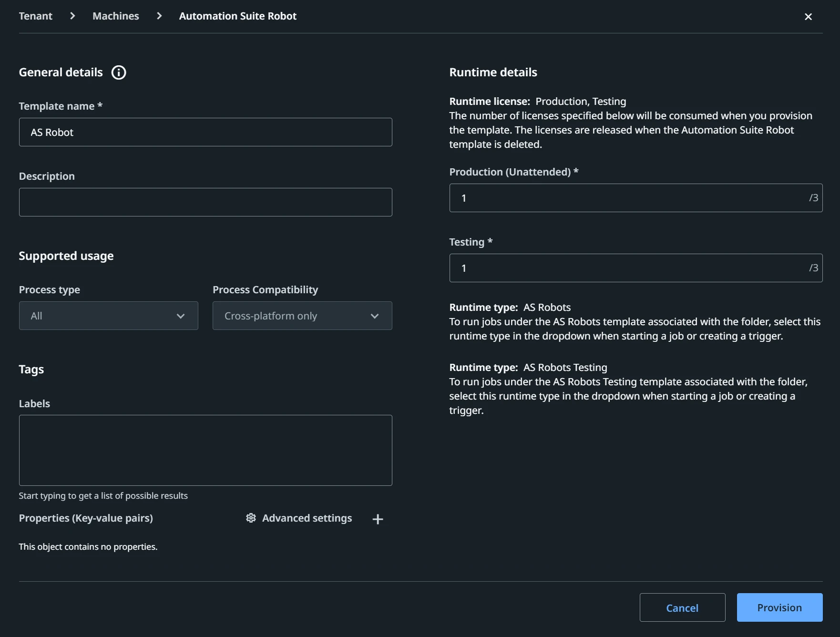Screen dimensions: 840x637
Task: Go to Tenant breadcrumb
Action: (x=36, y=16)
